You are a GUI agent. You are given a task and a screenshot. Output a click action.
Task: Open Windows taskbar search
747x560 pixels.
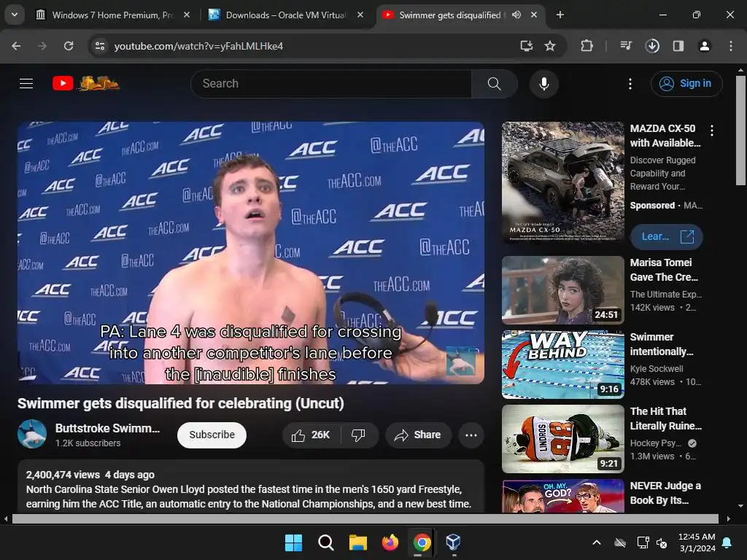(326, 542)
